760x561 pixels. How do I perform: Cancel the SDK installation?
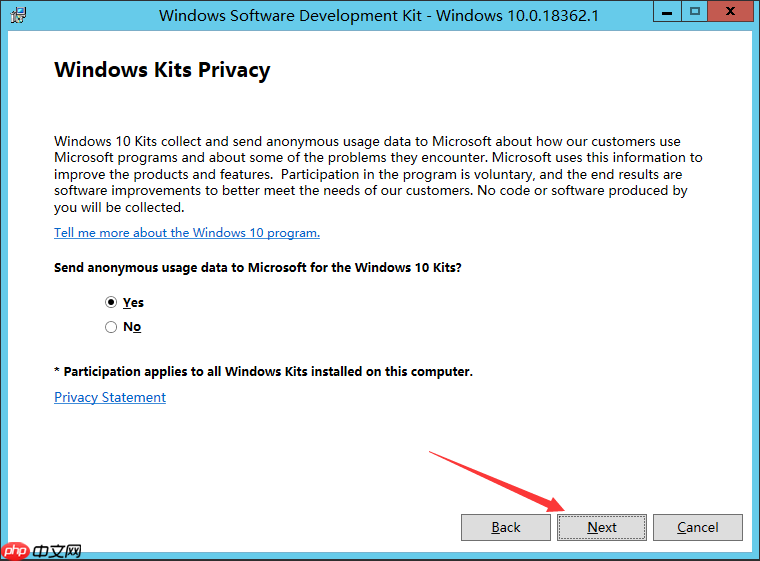click(x=697, y=527)
